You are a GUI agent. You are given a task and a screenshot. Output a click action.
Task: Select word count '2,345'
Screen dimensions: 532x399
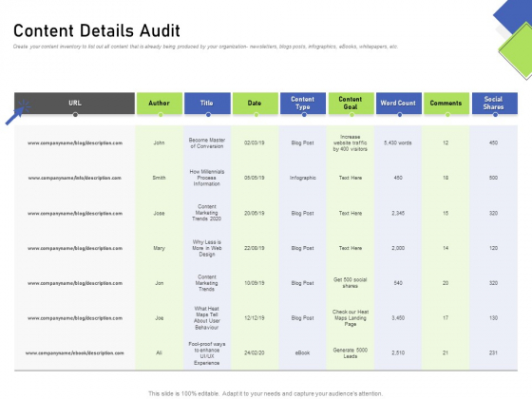coord(398,214)
